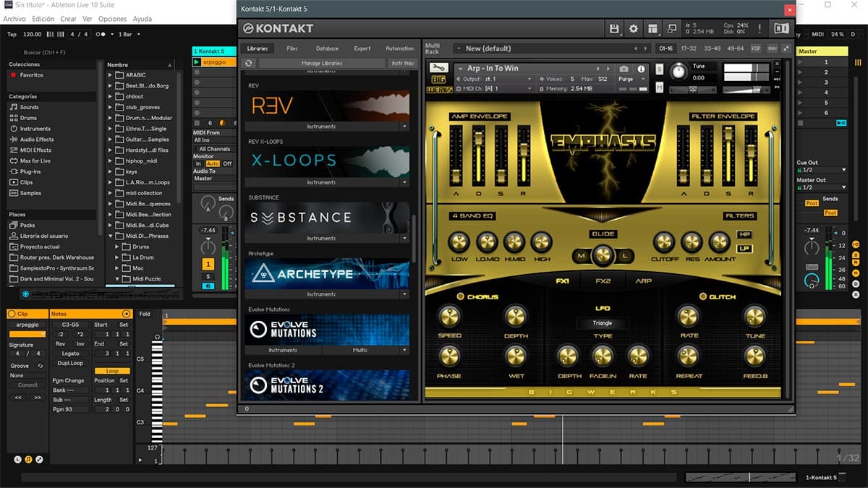Select the 17-32 rack page
This screenshot has width=868, height=488.
689,48
